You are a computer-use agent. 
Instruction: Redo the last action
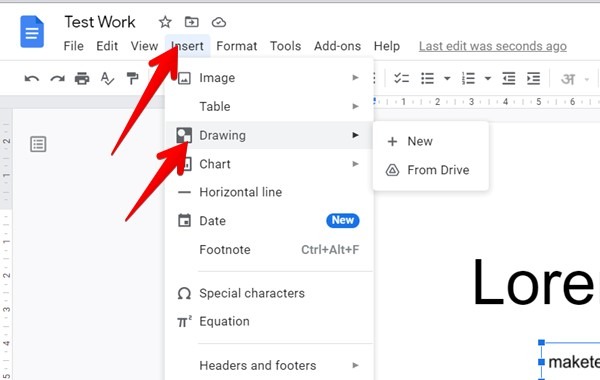57,79
